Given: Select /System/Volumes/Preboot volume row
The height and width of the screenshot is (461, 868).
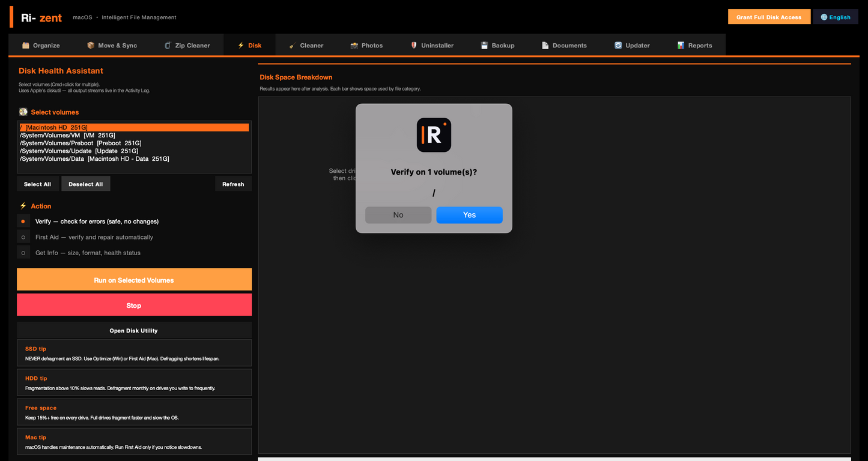Looking at the screenshot, I should (134, 143).
